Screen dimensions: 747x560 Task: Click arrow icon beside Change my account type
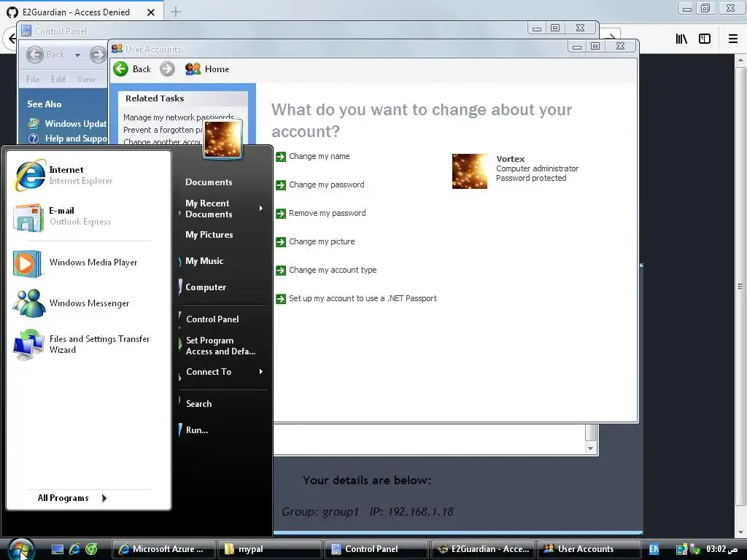pyautogui.click(x=281, y=270)
